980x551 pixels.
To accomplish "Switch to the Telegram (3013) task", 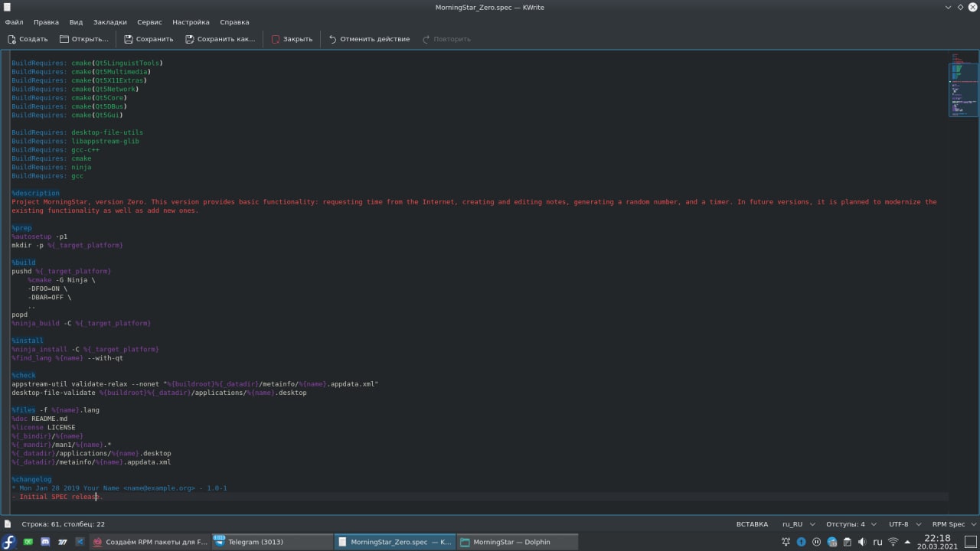I will 272,542.
